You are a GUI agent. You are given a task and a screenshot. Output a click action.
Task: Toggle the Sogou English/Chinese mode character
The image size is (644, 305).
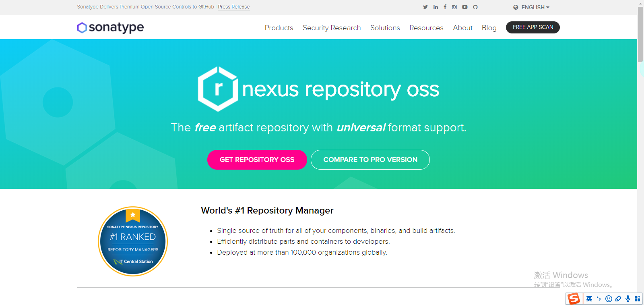click(x=589, y=299)
